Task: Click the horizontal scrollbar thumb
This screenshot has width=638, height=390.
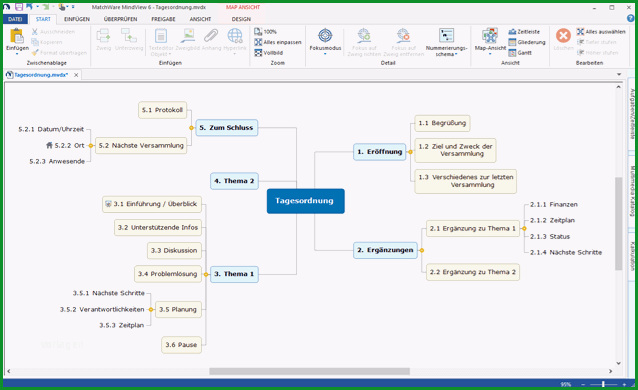Action: pyautogui.click(x=309, y=371)
